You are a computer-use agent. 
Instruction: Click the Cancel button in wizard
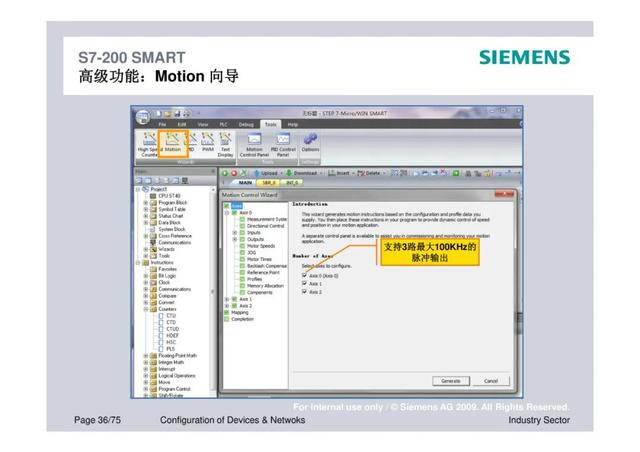(x=491, y=381)
